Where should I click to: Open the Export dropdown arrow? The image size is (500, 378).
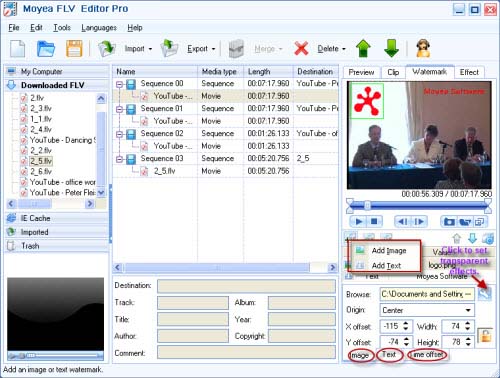[x=213, y=49]
